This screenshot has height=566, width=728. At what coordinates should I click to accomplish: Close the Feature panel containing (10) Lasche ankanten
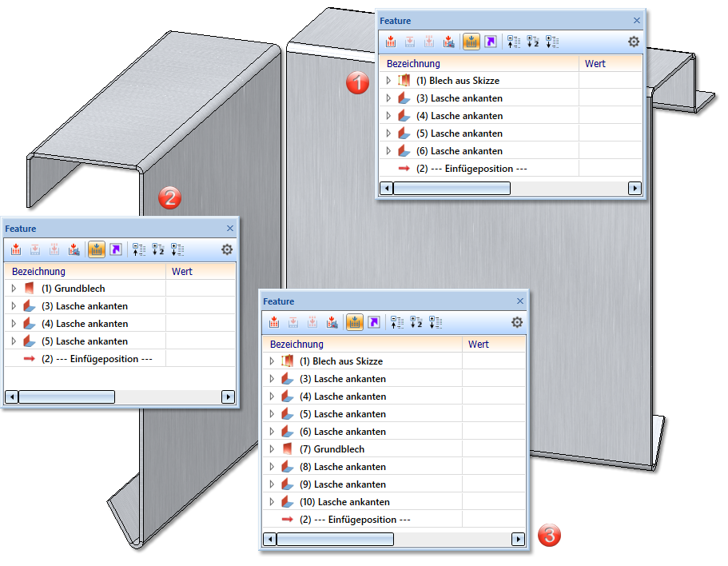tap(520, 301)
